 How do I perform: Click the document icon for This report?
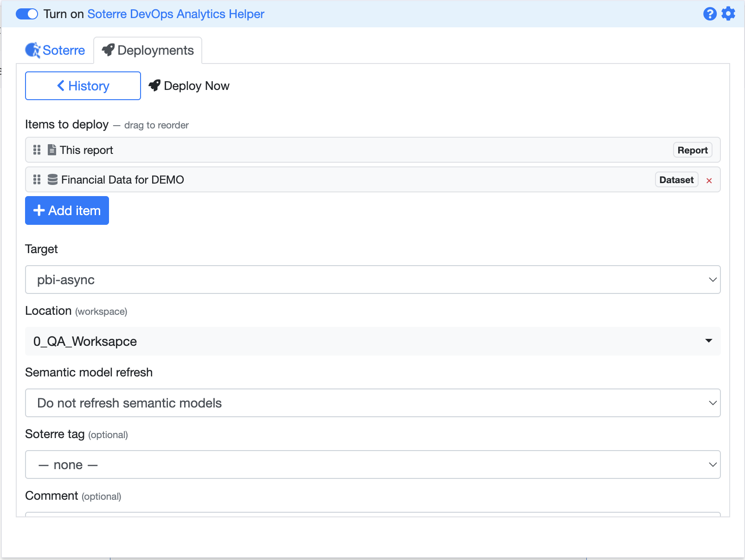(52, 150)
